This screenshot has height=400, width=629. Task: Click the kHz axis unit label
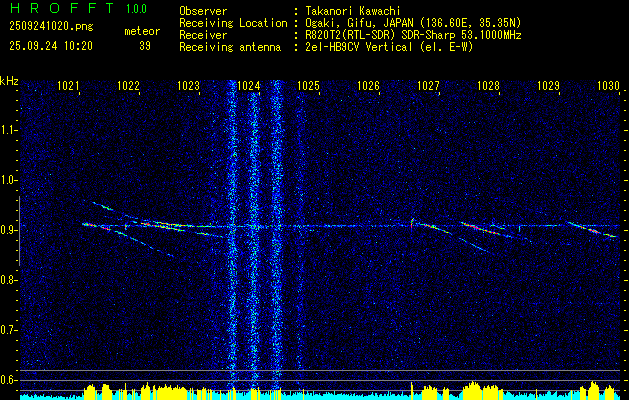(x=9, y=81)
